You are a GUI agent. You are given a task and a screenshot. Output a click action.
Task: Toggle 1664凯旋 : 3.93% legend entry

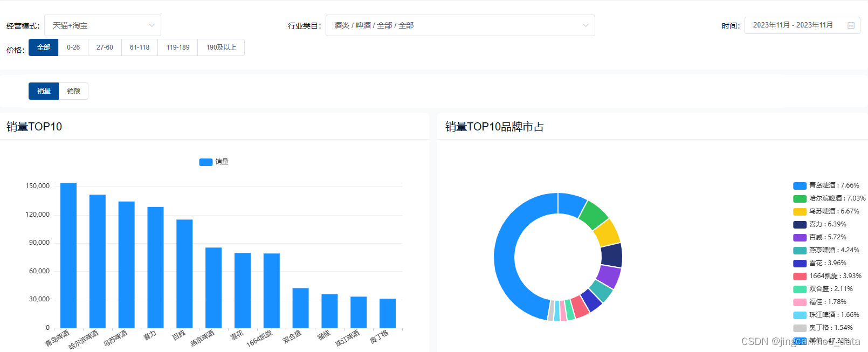pos(828,276)
